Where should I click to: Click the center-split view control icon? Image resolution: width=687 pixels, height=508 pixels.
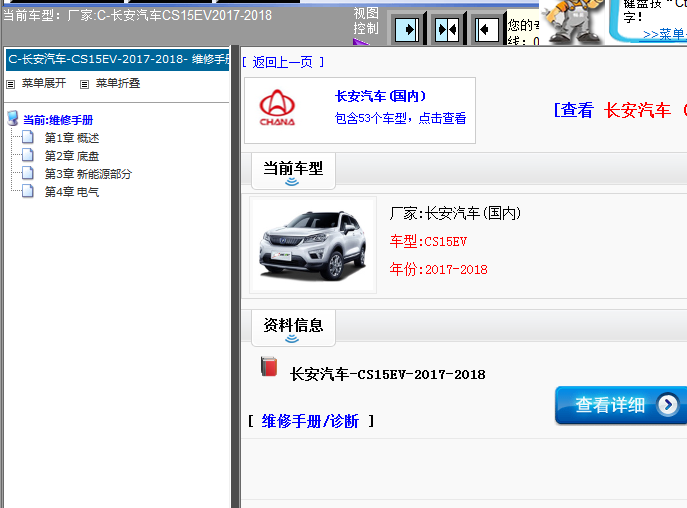pos(447,30)
